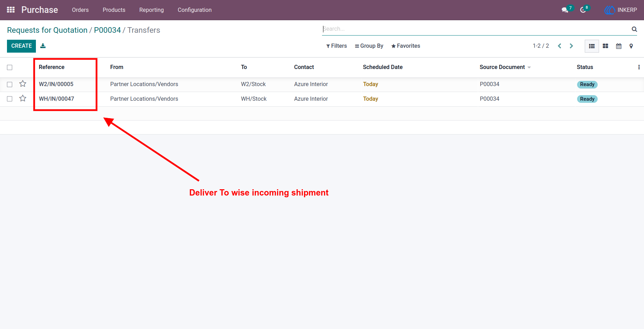
Task: Open the Reporting menu
Action: coord(152,10)
